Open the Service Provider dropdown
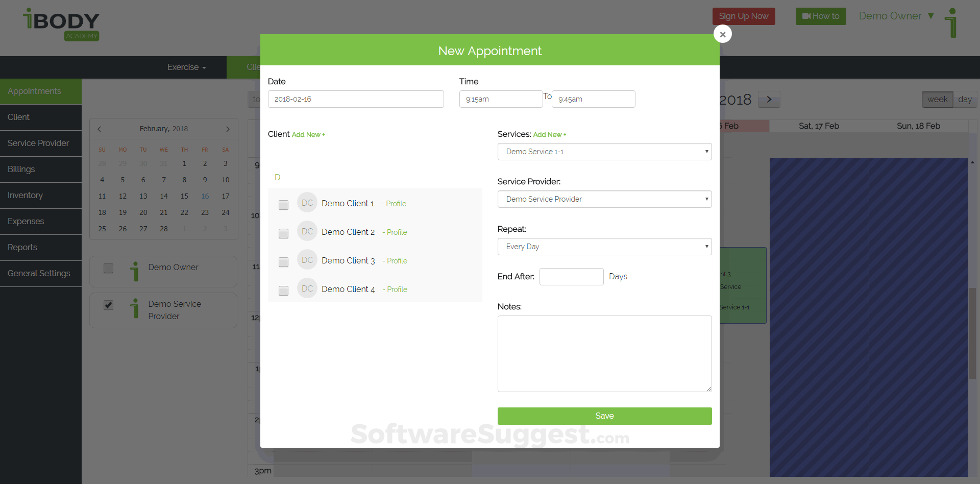Screen dimensions: 980x484 pos(604,199)
